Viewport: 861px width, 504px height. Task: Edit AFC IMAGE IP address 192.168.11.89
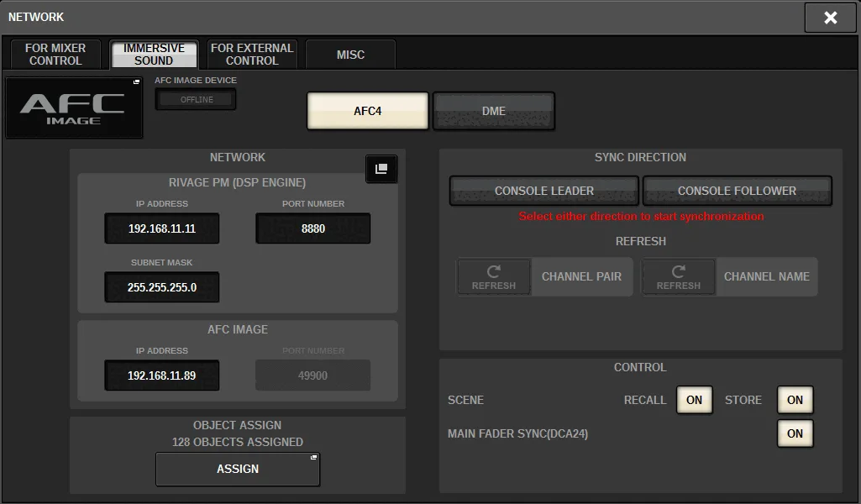click(162, 375)
